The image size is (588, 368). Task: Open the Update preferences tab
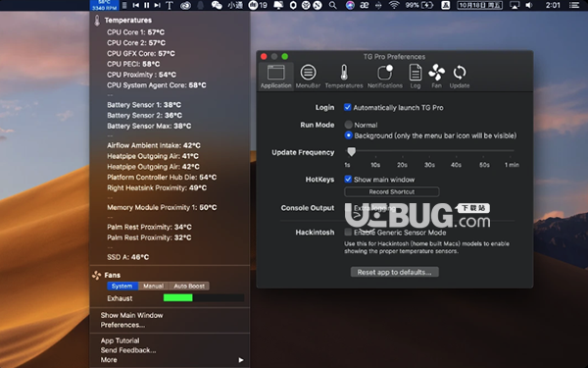tap(460, 77)
